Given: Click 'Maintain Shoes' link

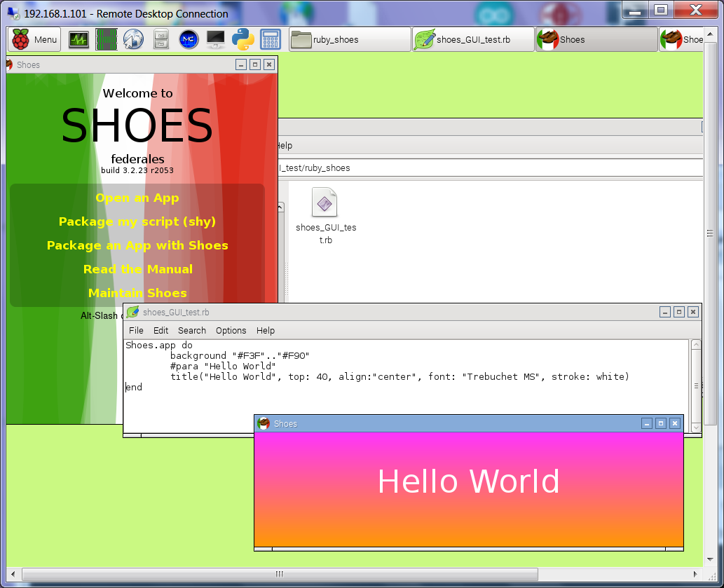Looking at the screenshot, I should click(x=137, y=293).
